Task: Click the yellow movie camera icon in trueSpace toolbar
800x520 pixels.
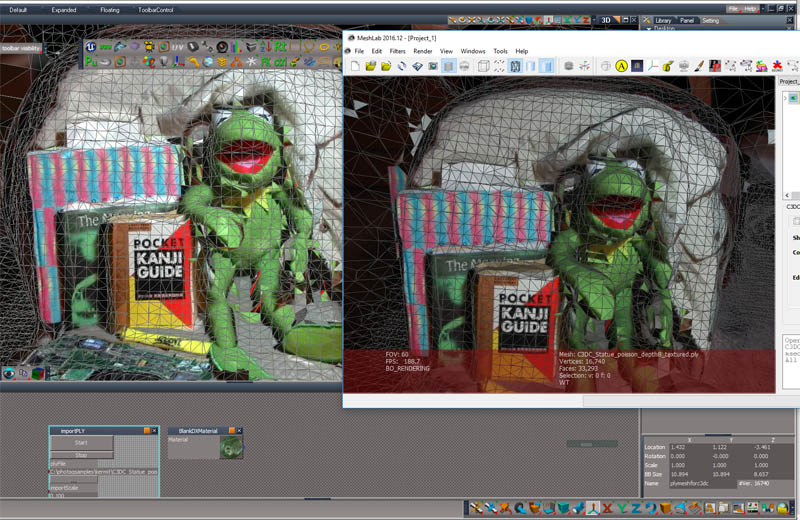Action: tap(149, 47)
